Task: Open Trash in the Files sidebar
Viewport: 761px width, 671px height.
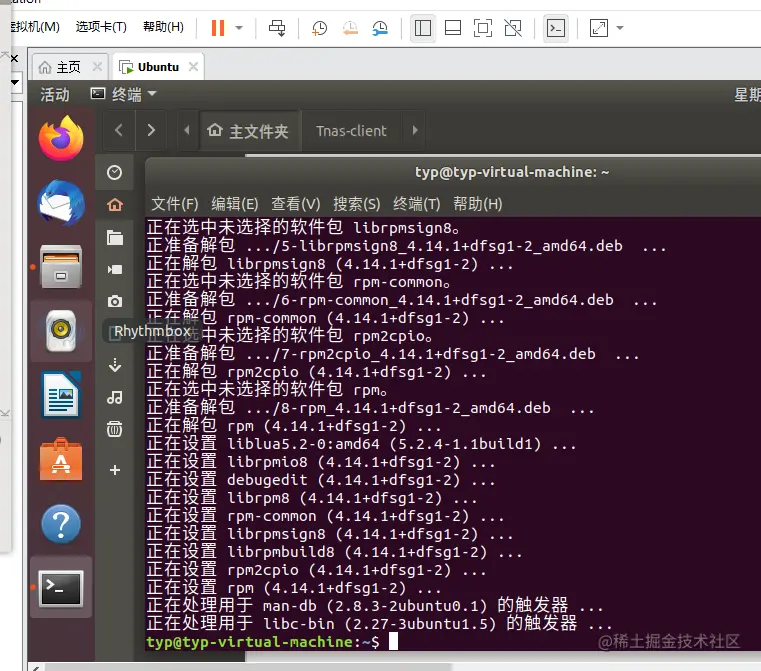Action: pos(115,429)
